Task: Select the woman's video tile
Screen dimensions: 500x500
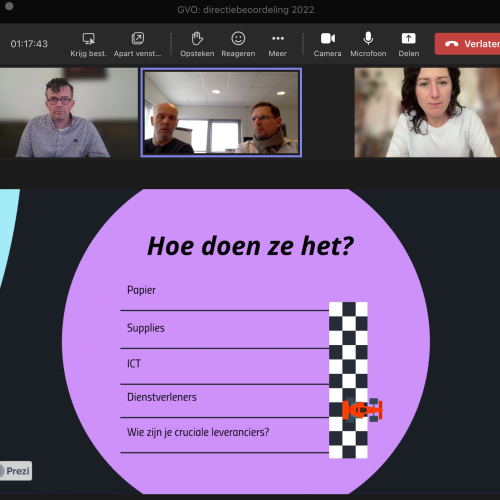Action: [x=427, y=113]
